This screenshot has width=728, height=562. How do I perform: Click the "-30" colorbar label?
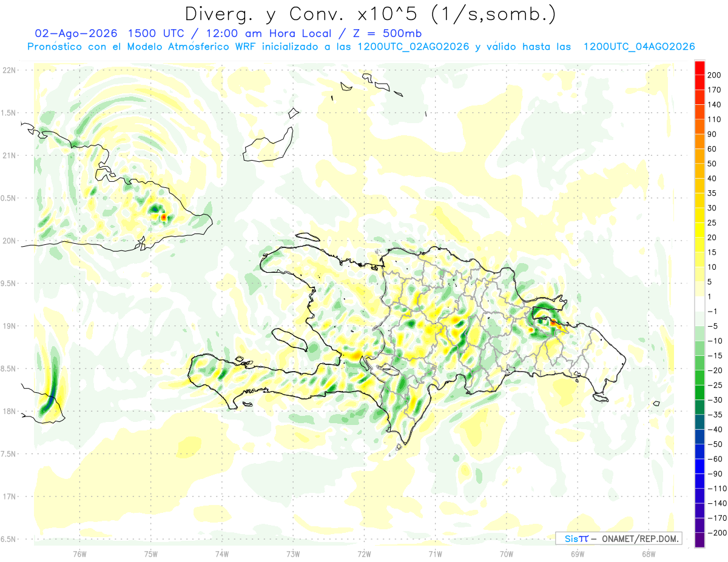(715, 400)
